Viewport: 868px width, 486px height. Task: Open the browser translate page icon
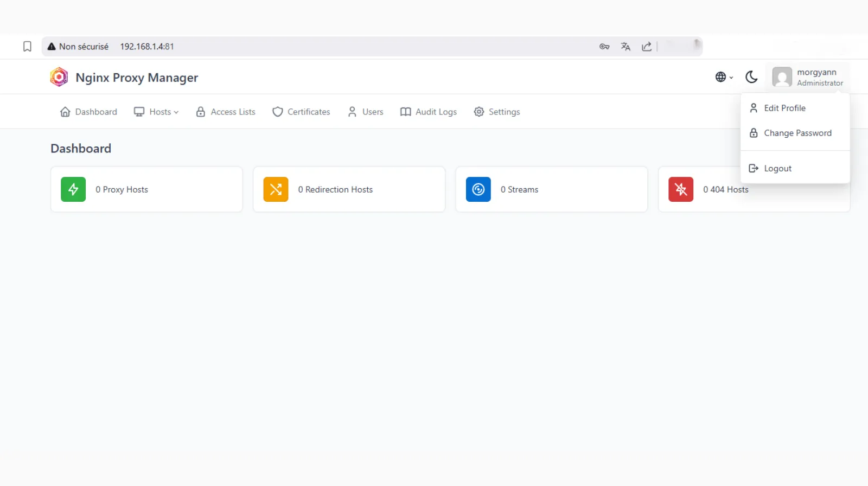point(626,47)
